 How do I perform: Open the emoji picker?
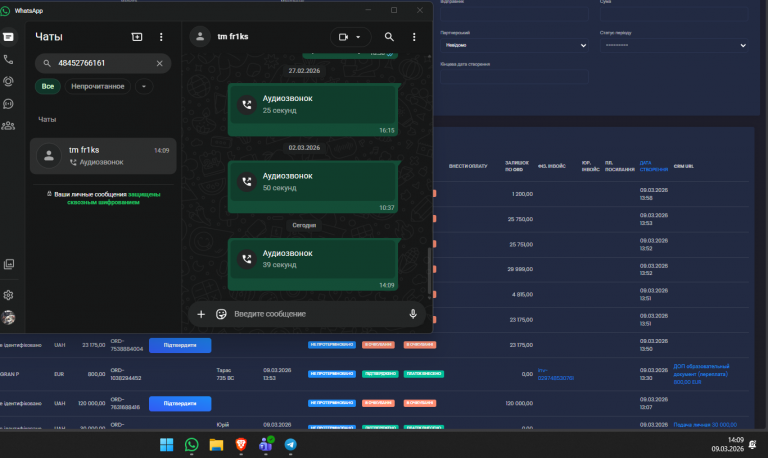click(221, 314)
